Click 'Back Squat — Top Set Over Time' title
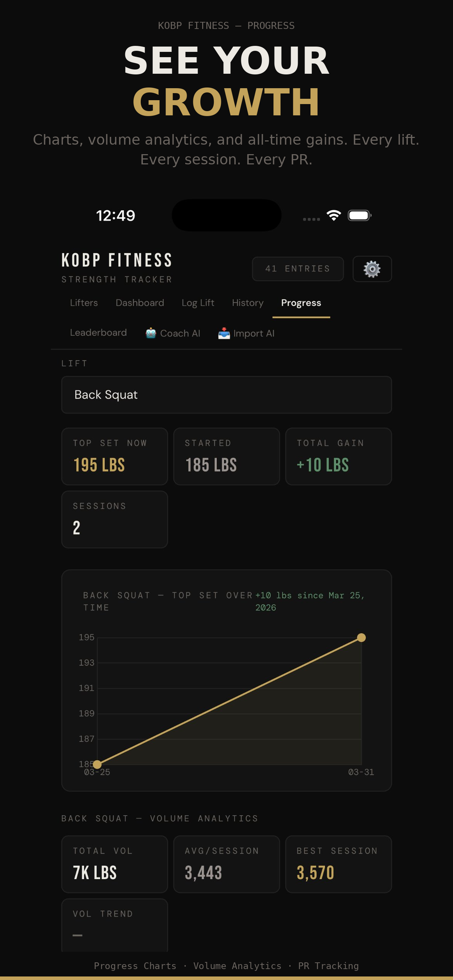Viewport: 453px width, 980px height. click(168, 601)
